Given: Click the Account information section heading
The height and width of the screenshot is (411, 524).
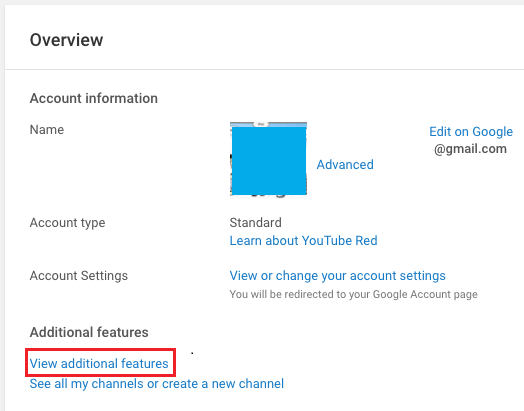Looking at the screenshot, I should pyautogui.click(x=94, y=99).
